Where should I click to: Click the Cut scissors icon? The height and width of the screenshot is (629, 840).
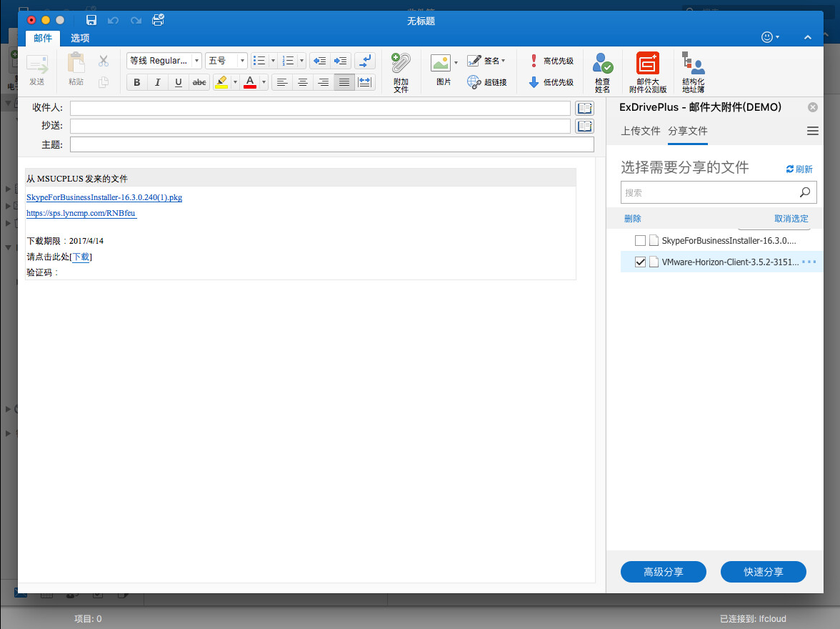(x=104, y=61)
